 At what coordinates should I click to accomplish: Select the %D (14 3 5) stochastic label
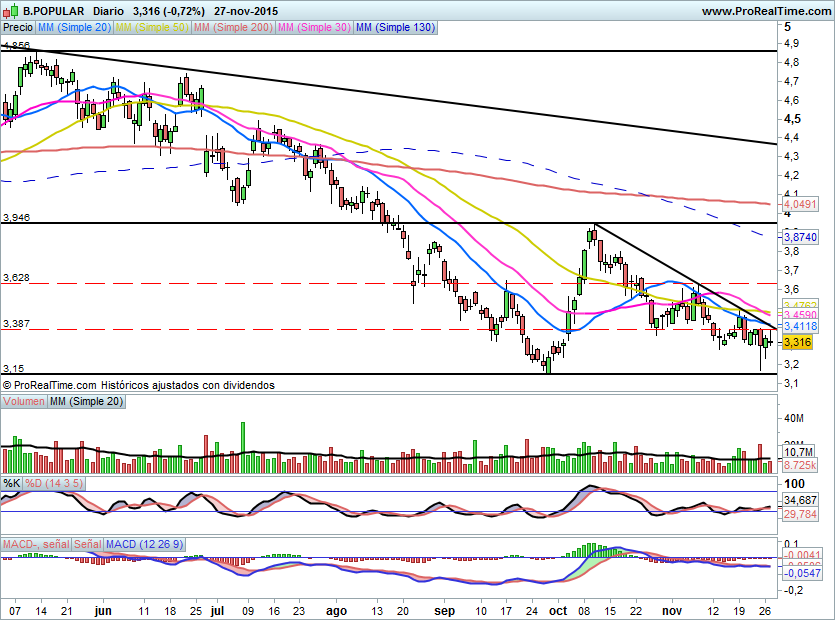tap(54, 484)
